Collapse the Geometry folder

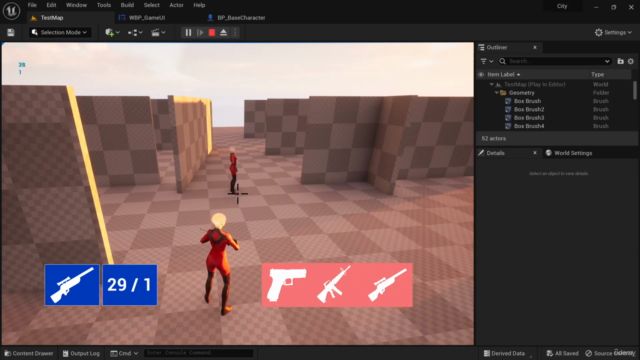click(496, 93)
